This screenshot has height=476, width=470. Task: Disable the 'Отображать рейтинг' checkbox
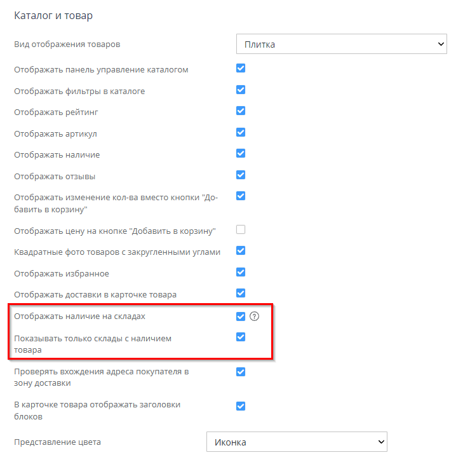tap(241, 111)
